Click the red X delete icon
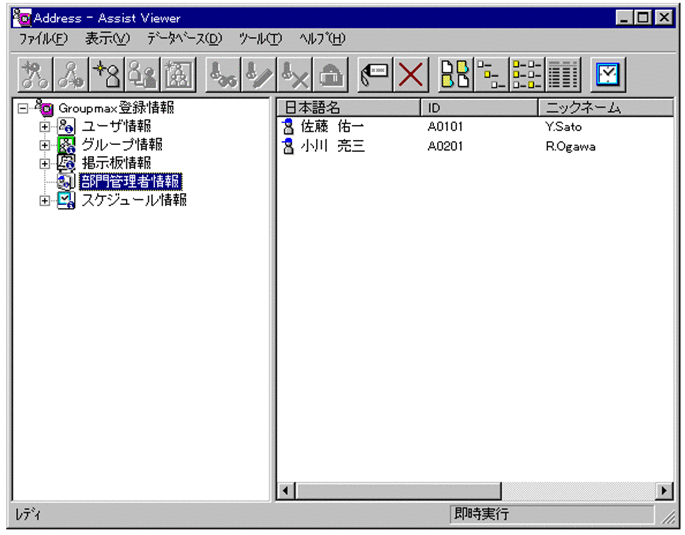 tap(411, 75)
